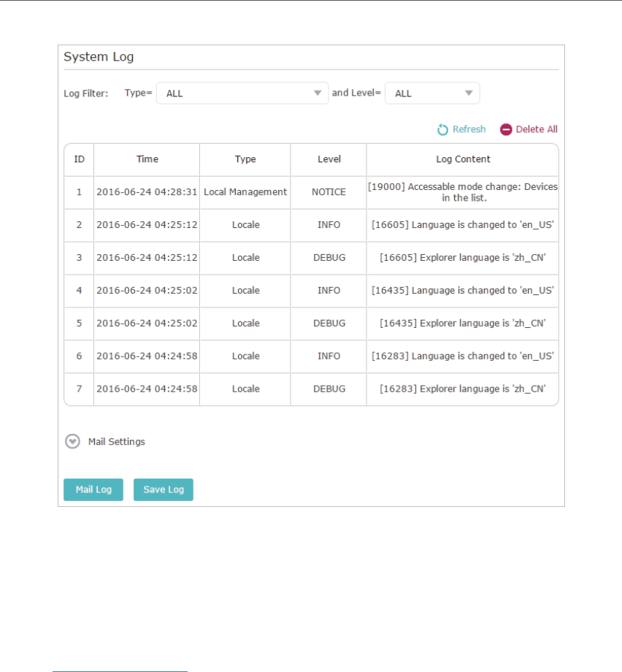Click the DEBUG level in row 3
This screenshot has width=622, height=672.
(329, 258)
